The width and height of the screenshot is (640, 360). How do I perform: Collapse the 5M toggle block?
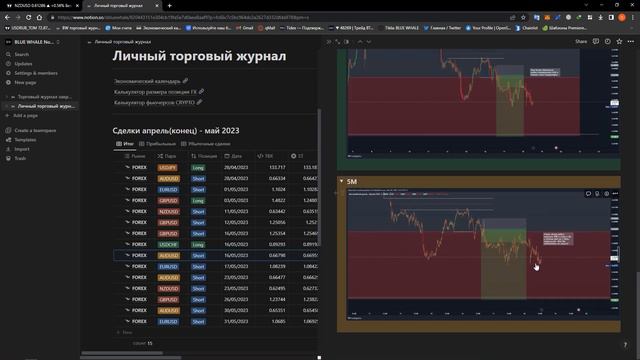(x=342, y=181)
